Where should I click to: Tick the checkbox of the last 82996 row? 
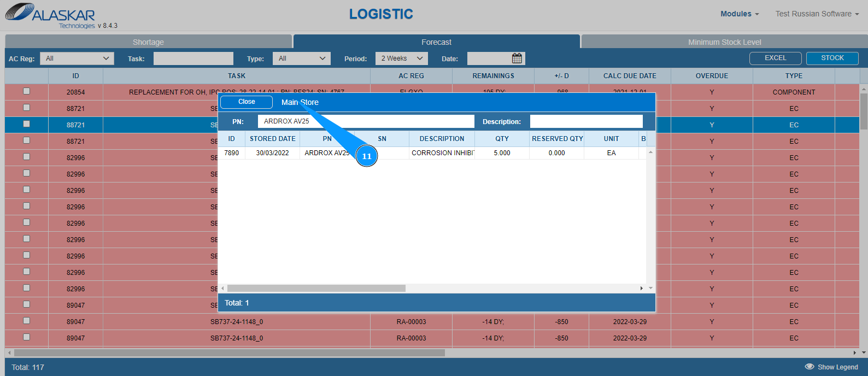click(26, 288)
